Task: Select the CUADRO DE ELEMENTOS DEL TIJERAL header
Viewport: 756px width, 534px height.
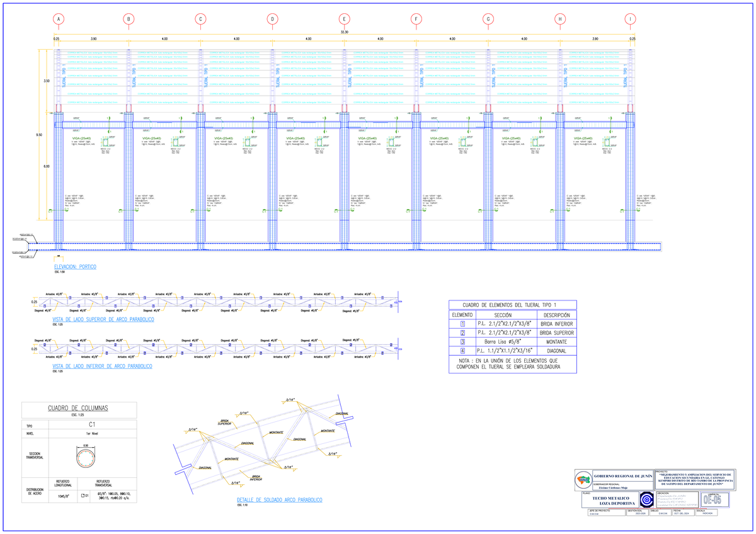Action: click(509, 304)
